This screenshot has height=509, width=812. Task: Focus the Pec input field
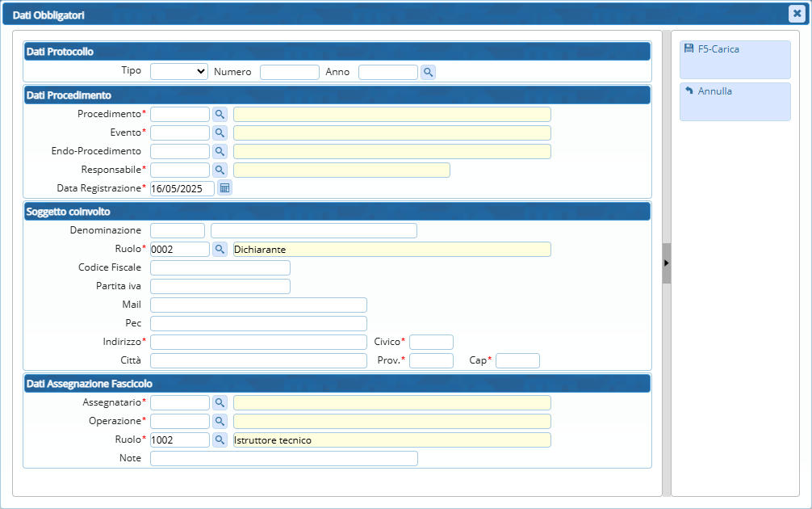coord(258,323)
